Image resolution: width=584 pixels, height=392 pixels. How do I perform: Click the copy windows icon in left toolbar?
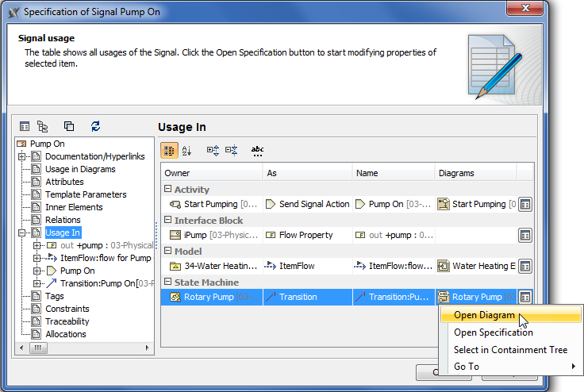[69, 126]
